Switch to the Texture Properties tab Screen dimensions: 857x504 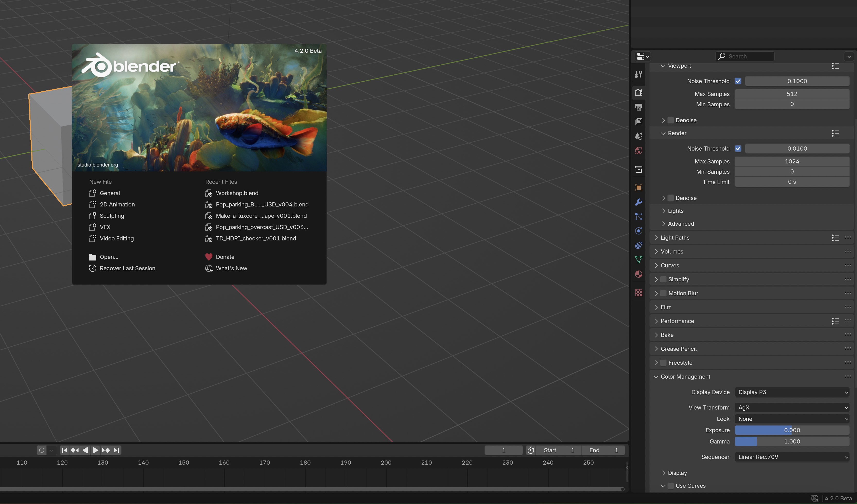click(x=639, y=292)
